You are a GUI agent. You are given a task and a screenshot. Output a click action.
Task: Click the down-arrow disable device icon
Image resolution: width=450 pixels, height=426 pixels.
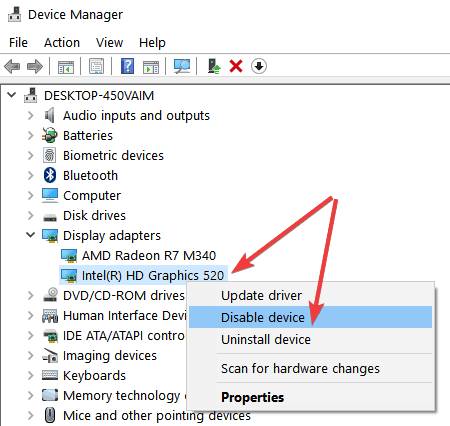pyautogui.click(x=259, y=66)
